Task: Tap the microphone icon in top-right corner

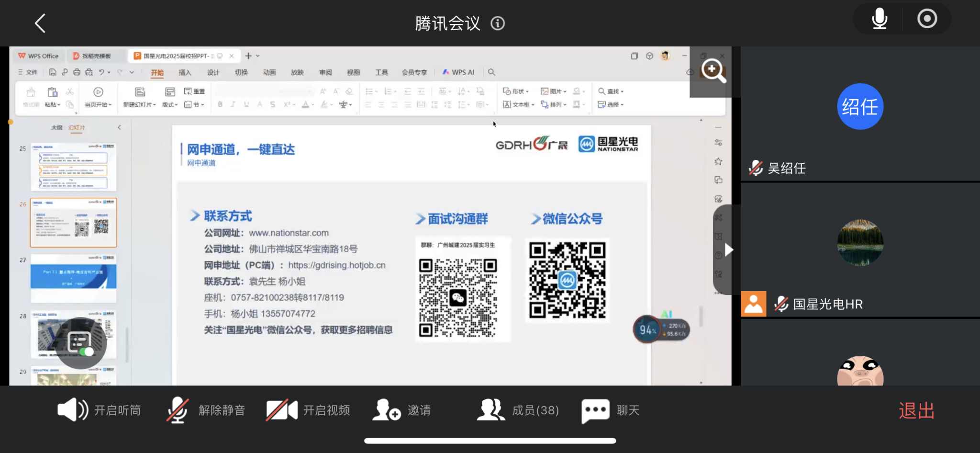Action: [x=879, y=19]
